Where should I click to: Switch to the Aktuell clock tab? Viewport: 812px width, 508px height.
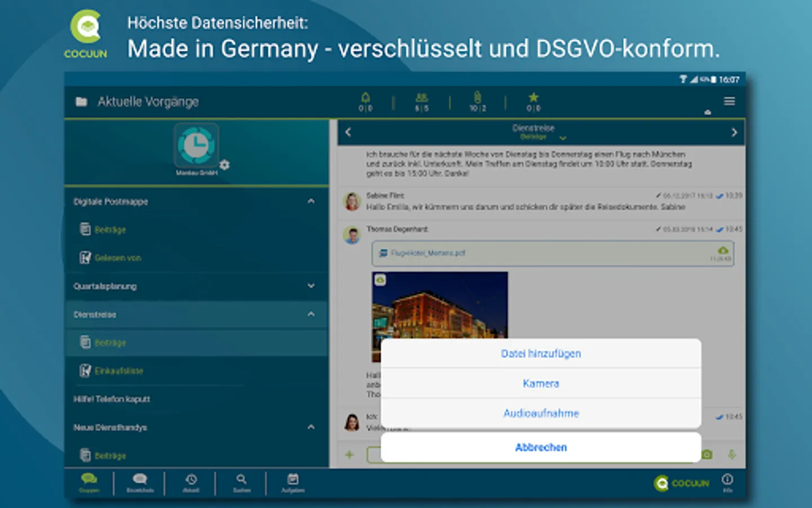(x=191, y=483)
